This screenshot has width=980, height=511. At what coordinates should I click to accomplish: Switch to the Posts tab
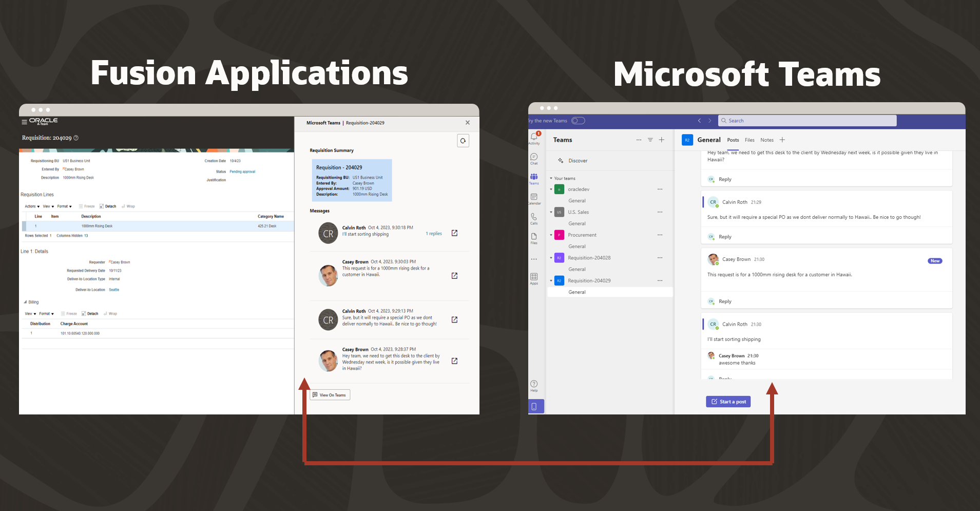tap(733, 140)
